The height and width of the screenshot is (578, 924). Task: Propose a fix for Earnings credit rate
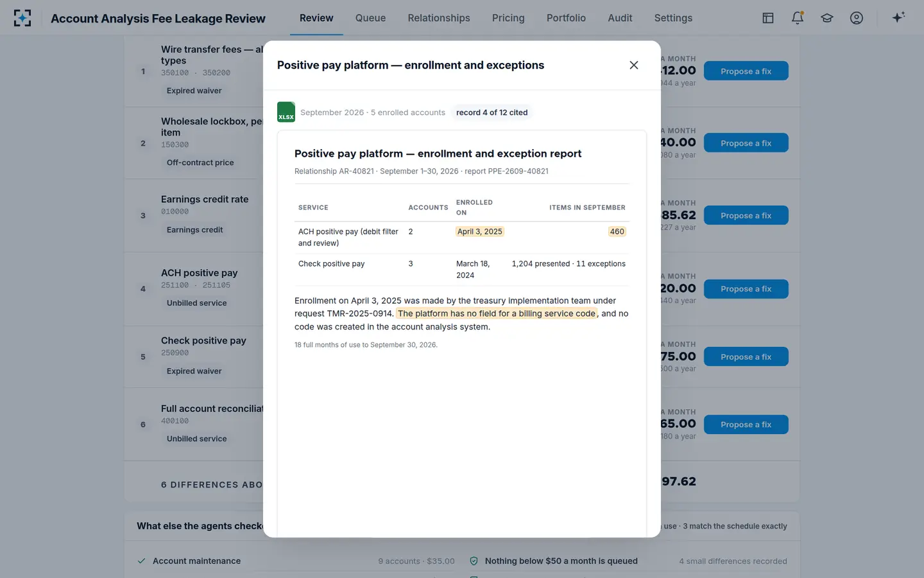pyautogui.click(x=746, y=216)
